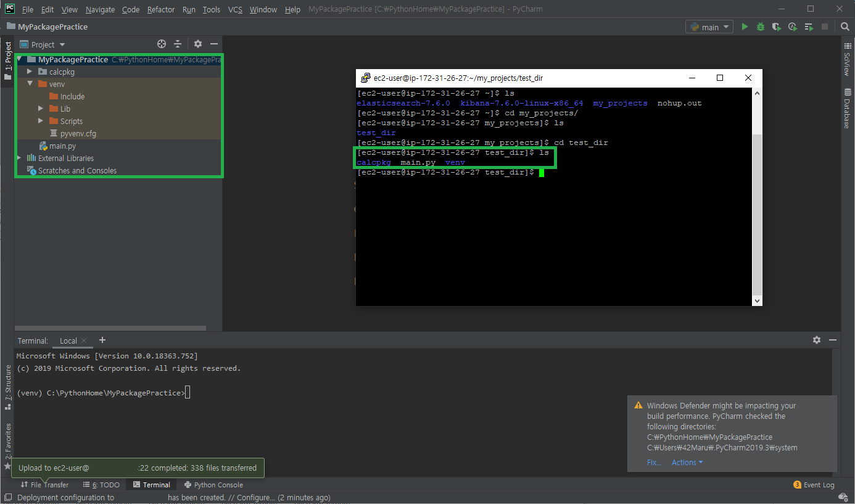This screenshot has height=504, width=855.
Task: Run main with coverage shield icon
Action: 777,27
